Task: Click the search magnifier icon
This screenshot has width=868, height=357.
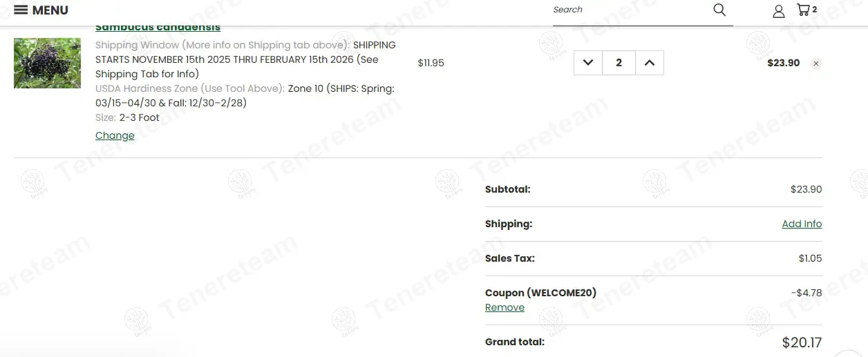Action: click(719, 10)
